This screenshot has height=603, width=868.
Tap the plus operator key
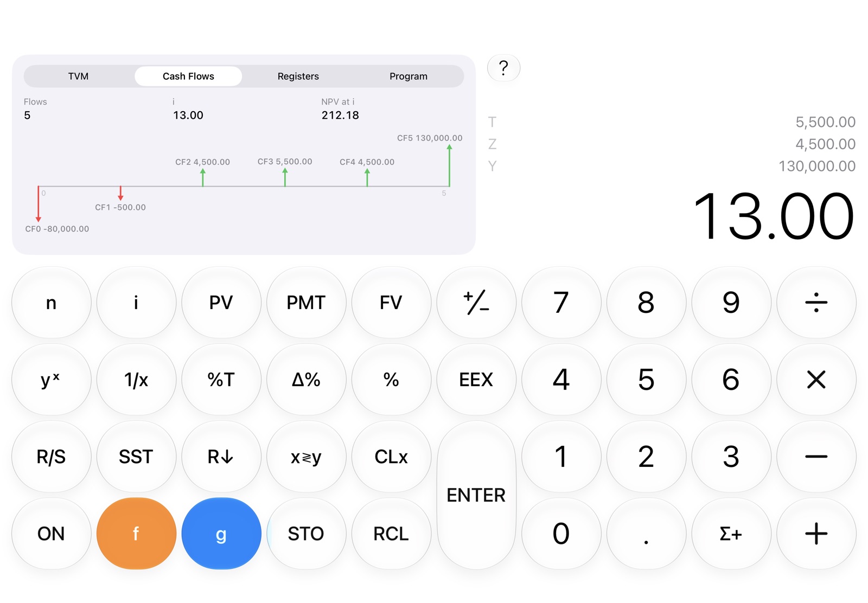point(816,534)
